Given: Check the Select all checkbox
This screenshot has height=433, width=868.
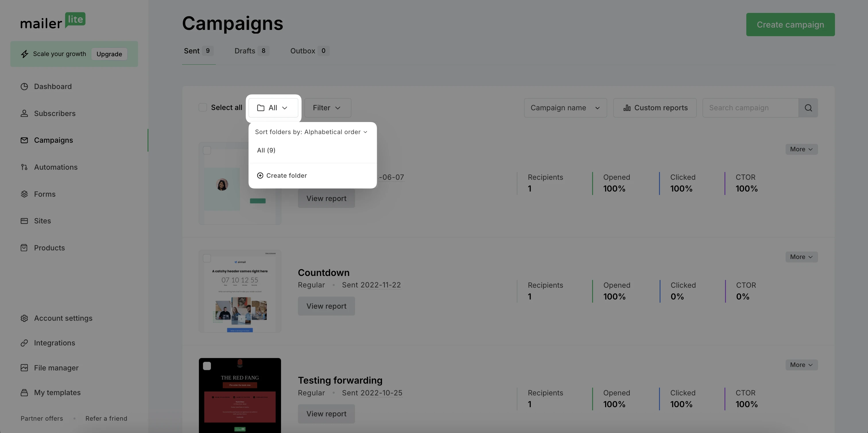Looking at the screenshot, I should click(x=203, y=107).
